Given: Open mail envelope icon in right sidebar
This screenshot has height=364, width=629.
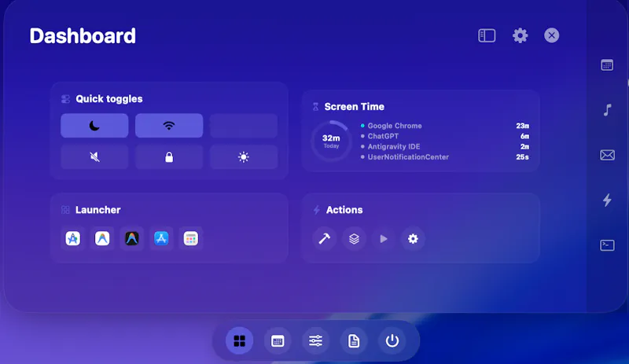Looking at the screenshot, I should click(x=607, y=155).
